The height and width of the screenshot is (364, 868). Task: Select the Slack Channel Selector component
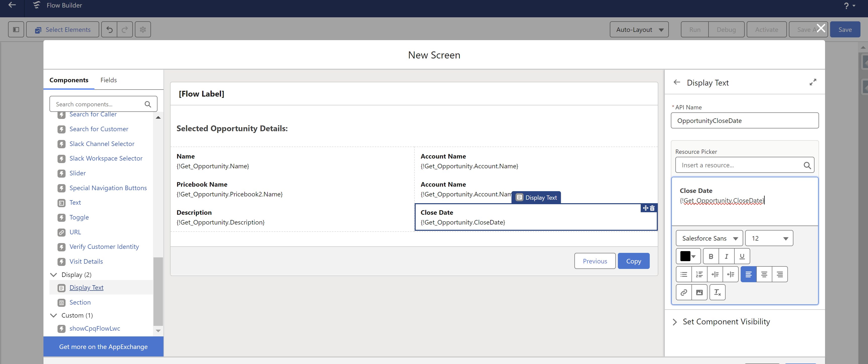102,144
